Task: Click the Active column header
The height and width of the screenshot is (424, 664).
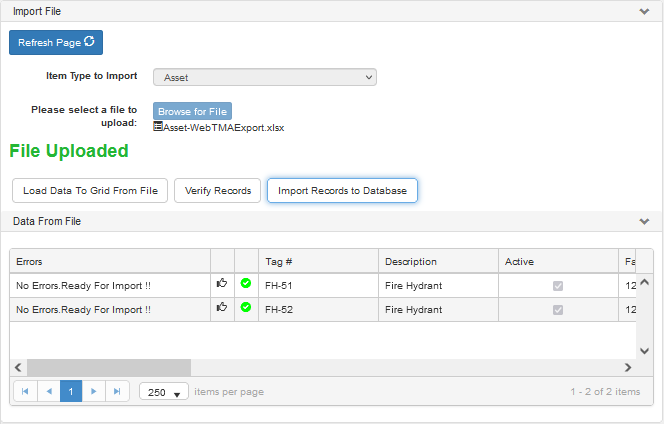Action: click(x=558, y=261)
